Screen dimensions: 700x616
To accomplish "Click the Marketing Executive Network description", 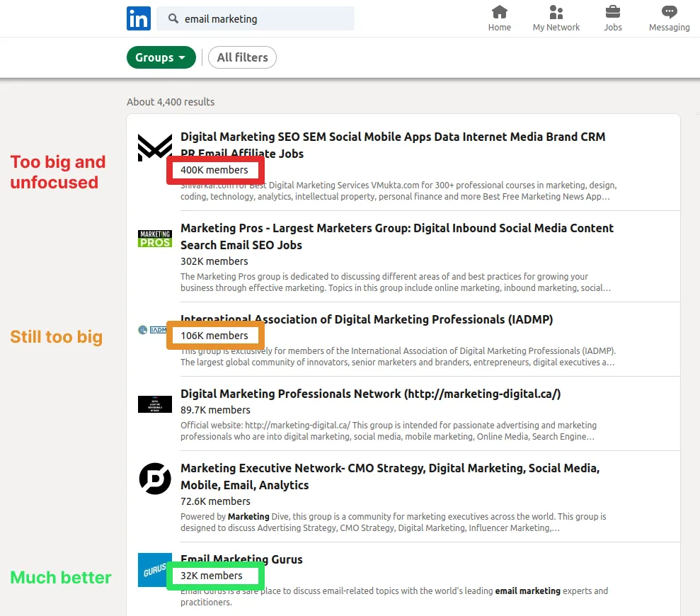I will (x=394, y=522).
